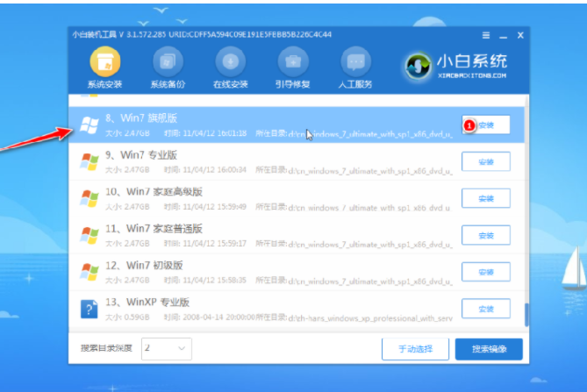Open the 人工服务 icon

coord(354,63)
